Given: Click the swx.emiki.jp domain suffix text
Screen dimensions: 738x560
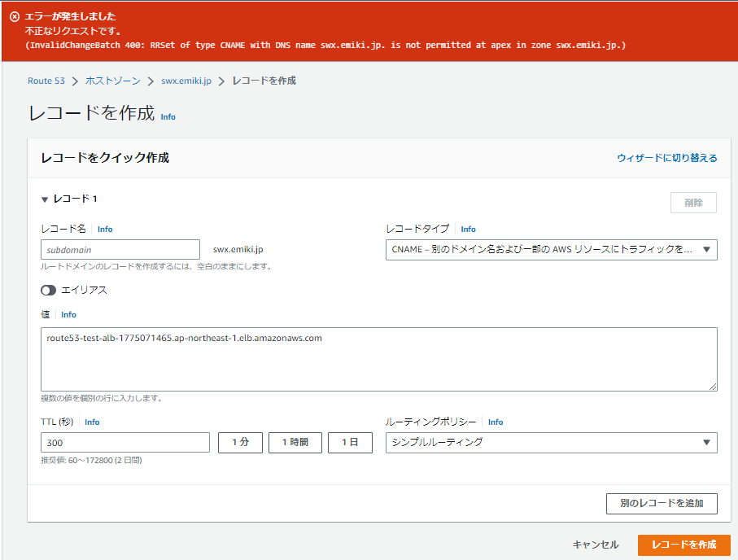Looking at the screenshot, I should [238, 249].
